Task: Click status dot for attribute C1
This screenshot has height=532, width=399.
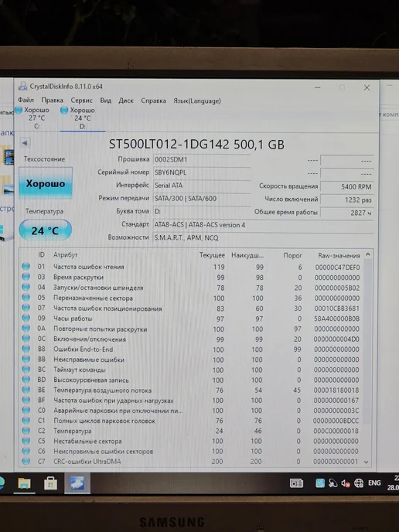Action: click(26, 420)
